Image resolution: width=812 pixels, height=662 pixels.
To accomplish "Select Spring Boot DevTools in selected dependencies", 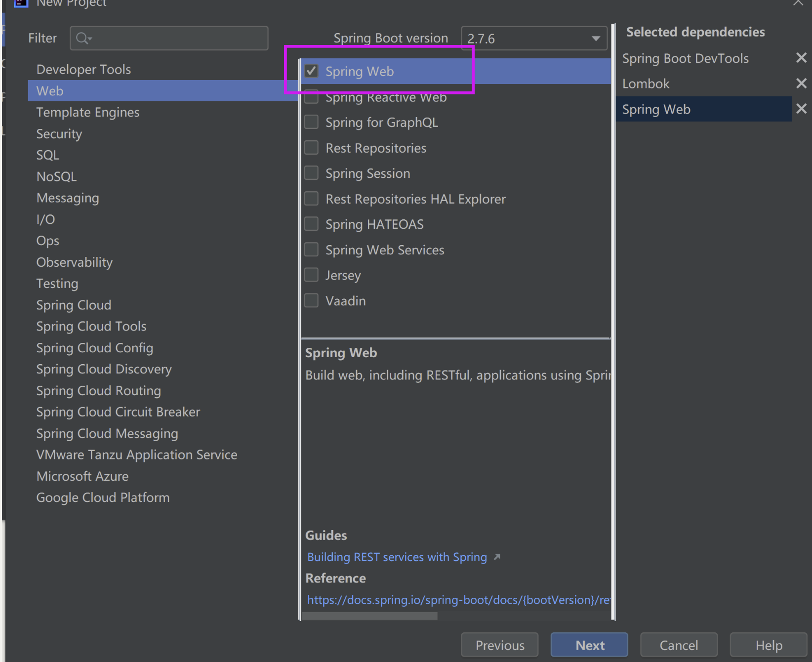I will click(x=686, y=58).
